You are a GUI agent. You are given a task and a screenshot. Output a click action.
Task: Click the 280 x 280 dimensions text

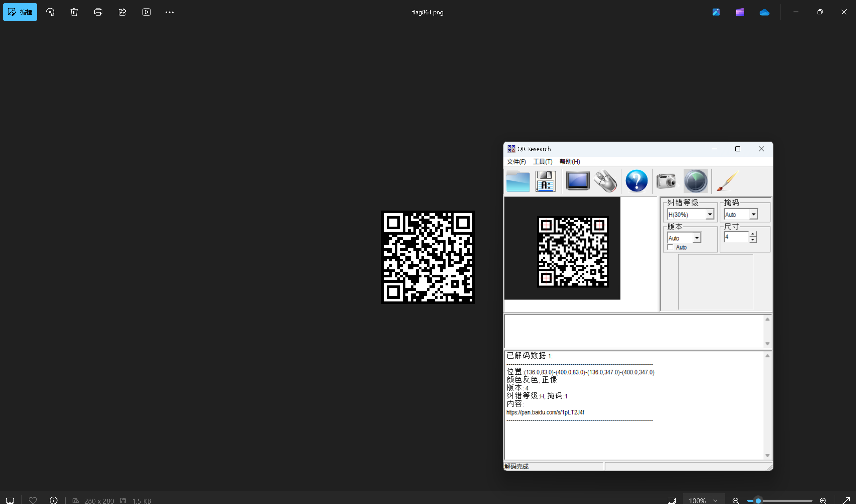pyautogui.click(x=99, y=501)
